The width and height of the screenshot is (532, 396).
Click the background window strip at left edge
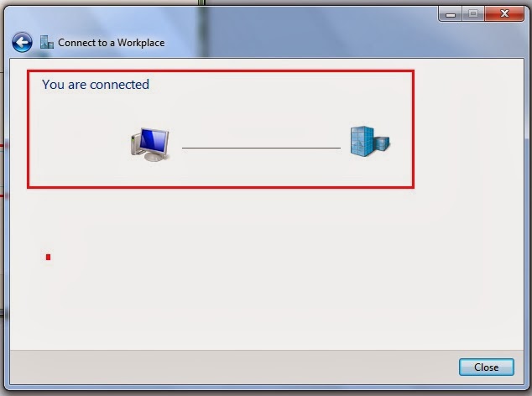[2, 169]
